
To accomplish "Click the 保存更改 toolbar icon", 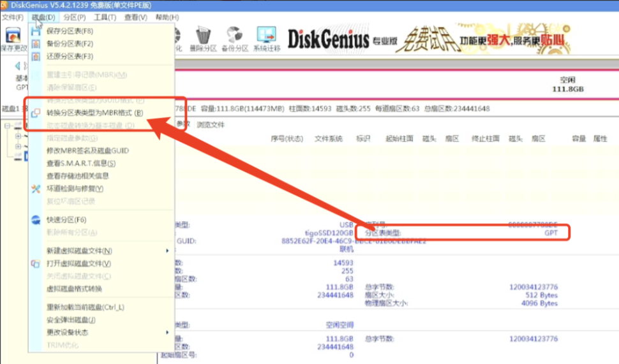I will click(x=13, y=40).
